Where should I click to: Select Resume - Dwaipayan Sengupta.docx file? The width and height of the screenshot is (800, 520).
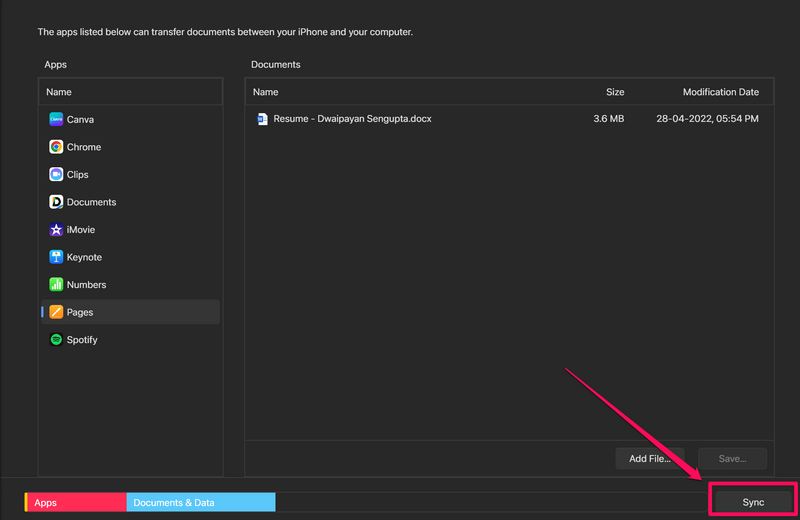point(352,119)
